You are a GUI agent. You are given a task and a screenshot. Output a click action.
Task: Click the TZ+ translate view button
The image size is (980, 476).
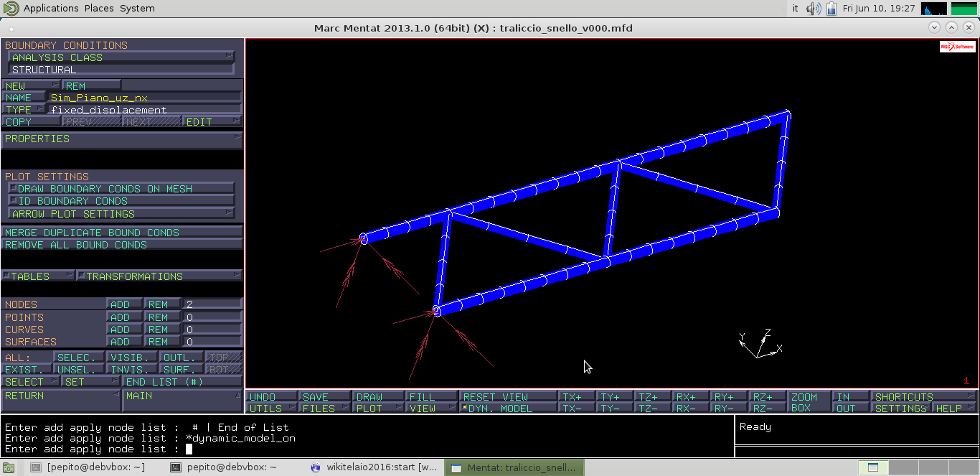pyautogui.click(x=654, y=396)
